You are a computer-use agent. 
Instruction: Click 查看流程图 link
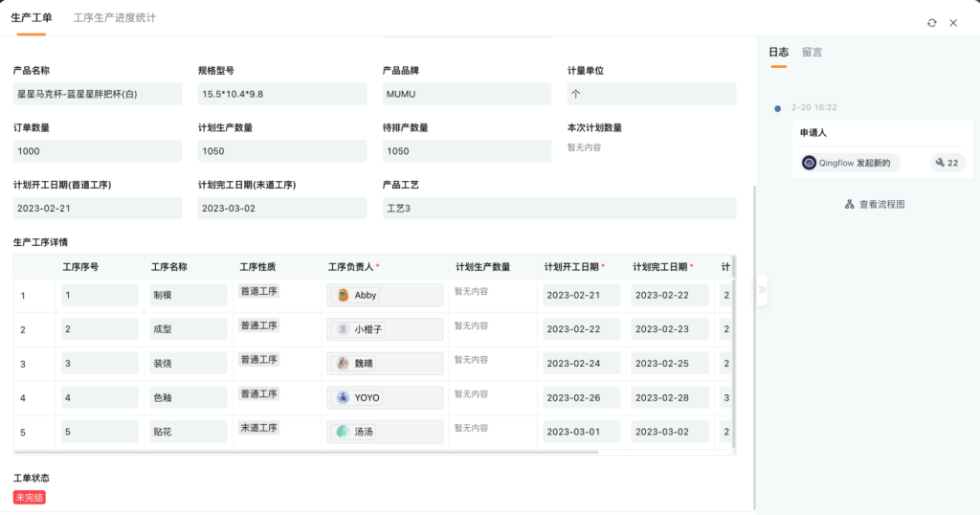tap(881, 205)
